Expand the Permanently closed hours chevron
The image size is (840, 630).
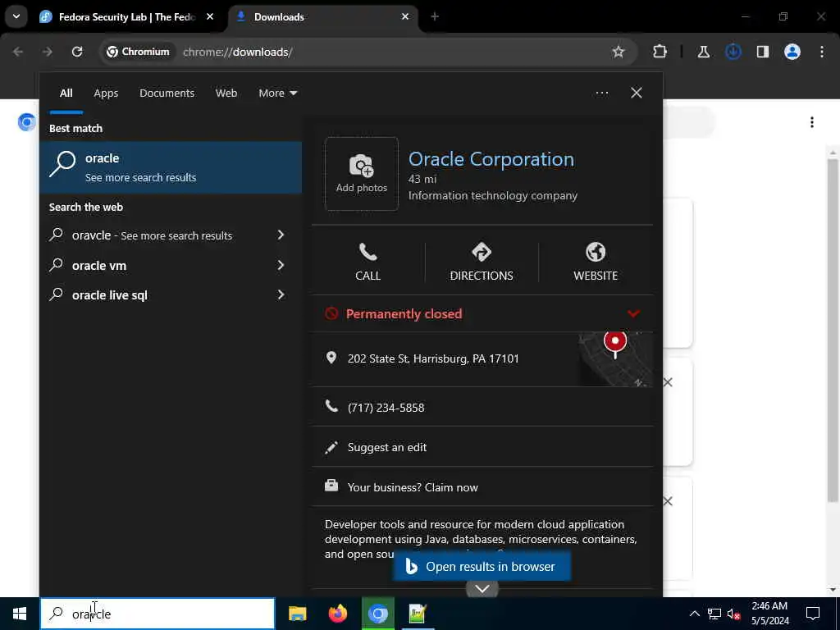[633, 313]
